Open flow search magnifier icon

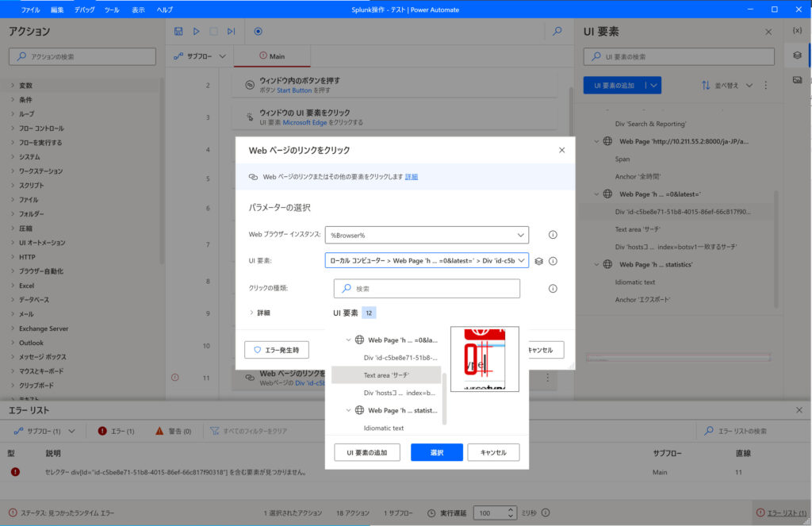557,32
